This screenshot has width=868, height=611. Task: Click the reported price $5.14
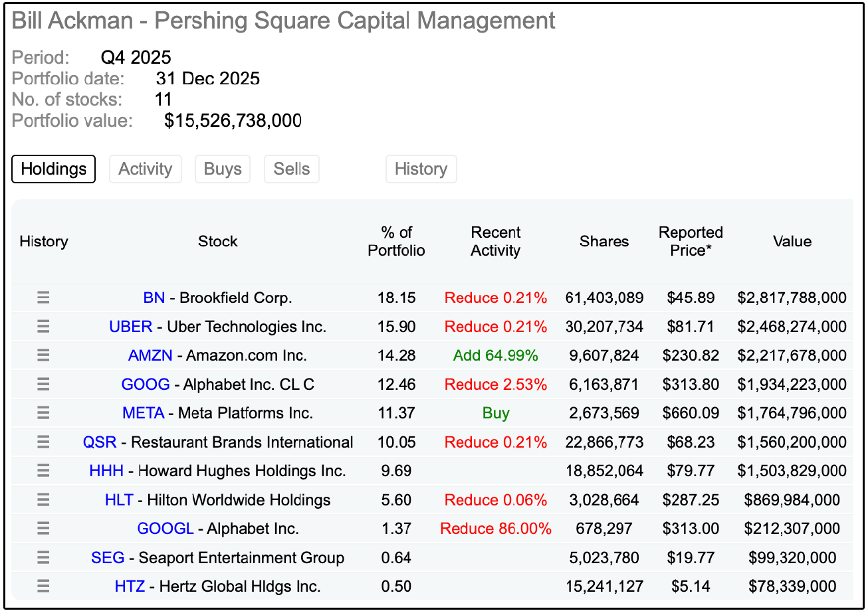[691, 586]
